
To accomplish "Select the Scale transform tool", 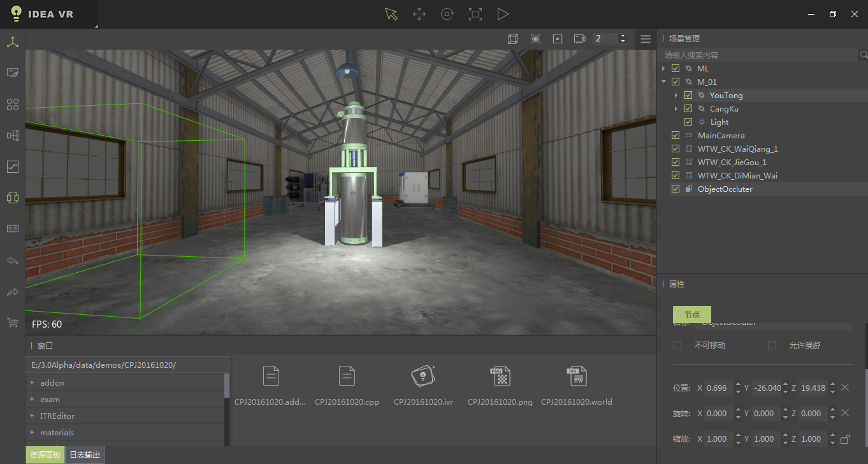I will (x=475, y=13).
